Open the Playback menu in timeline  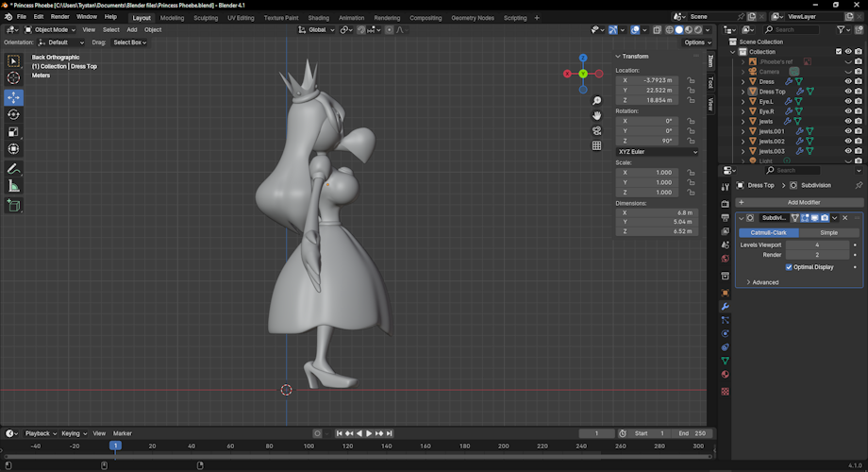point(41,433)
